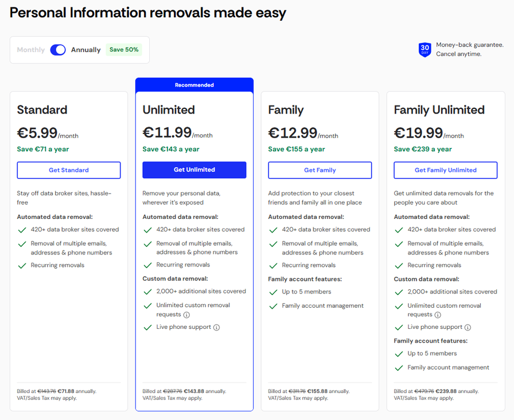The image size is (514, 420).
Task: Select the Monthly billing label
Action: coord(31,50)
